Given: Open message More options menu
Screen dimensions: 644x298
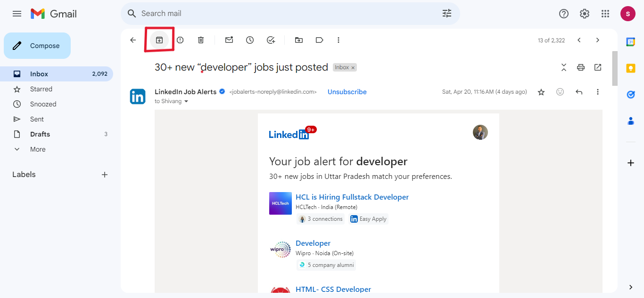Looking at the screenshot, I should point(598,92).
